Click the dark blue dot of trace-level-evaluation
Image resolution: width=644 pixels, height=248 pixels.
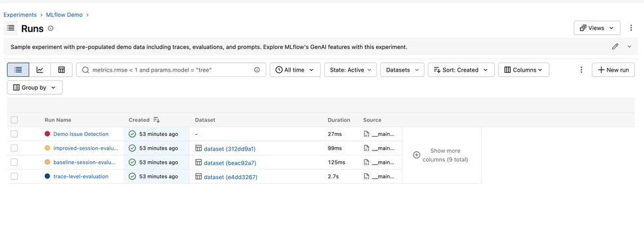pos(47,176)
